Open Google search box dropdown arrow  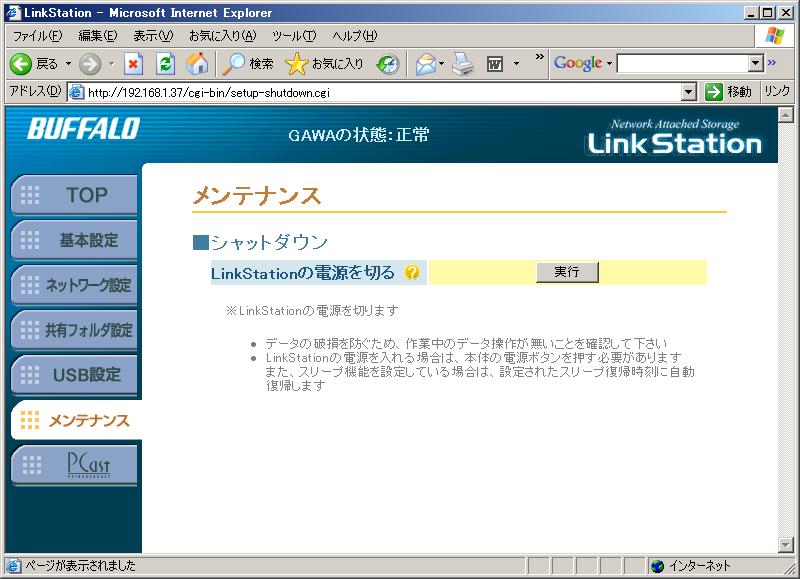(x=756, y=63)
